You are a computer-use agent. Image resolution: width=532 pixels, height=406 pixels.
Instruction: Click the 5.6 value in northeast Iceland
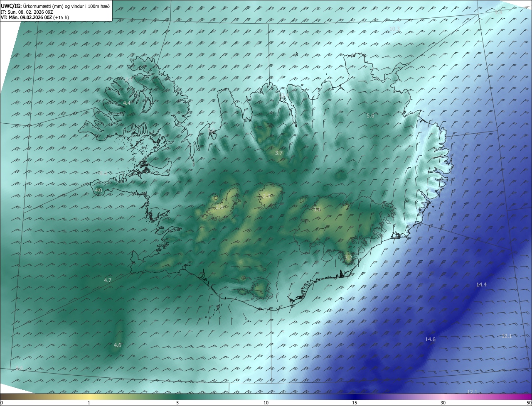pos(370,115)
